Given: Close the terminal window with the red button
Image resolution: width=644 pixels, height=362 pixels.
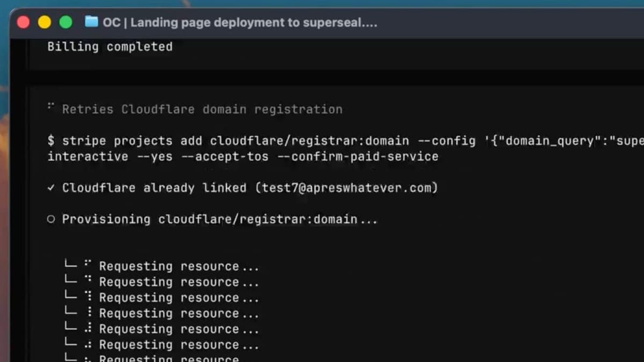Looking at the screenshot, I should (23, 22).
